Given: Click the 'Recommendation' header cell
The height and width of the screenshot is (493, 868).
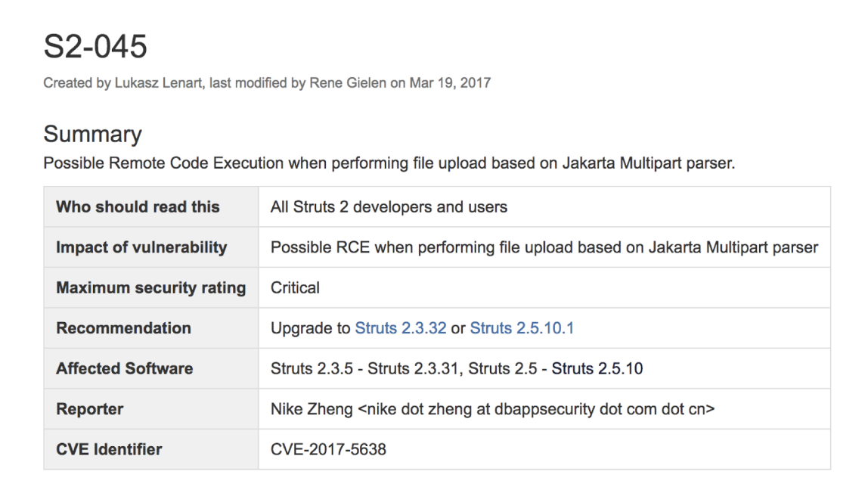Looking at the screenshot, I should click(x=123, y=328).
